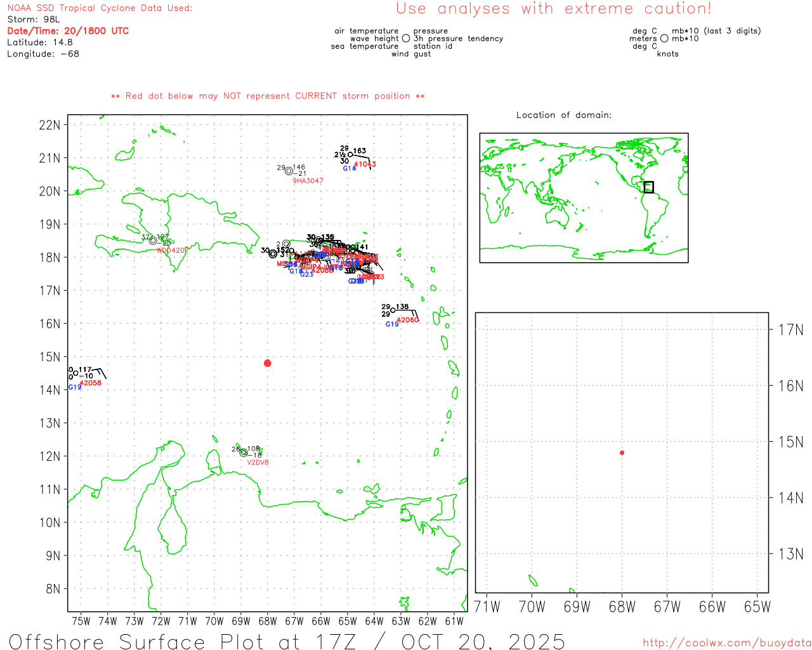
Task: Click the 61W longitude label on main map
Action: [454, 621]
